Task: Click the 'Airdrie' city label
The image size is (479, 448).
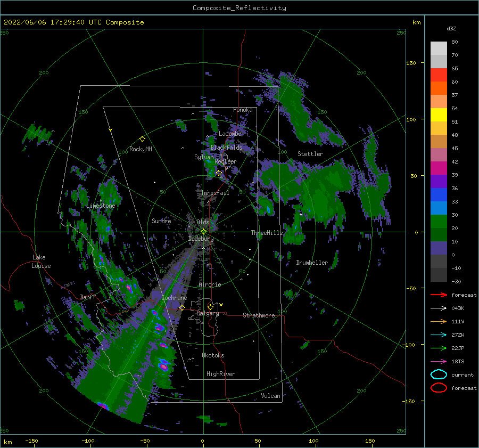Action: [x=210, y=284]
